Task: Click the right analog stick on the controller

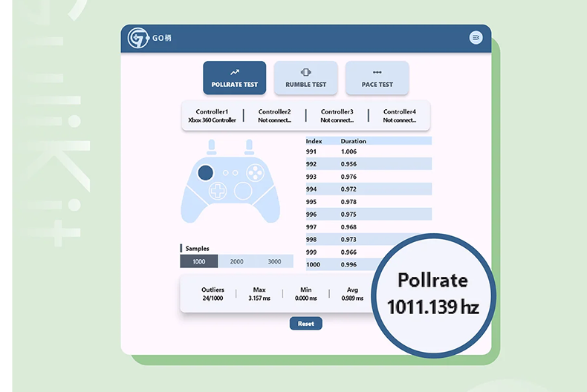Action: tap(242, 191)
